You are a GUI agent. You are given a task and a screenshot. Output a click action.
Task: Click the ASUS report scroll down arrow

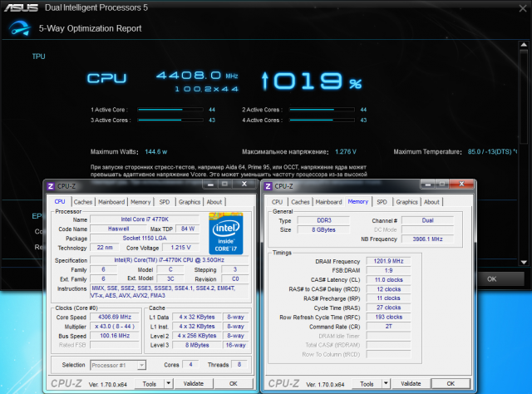(x=524, y=263)
